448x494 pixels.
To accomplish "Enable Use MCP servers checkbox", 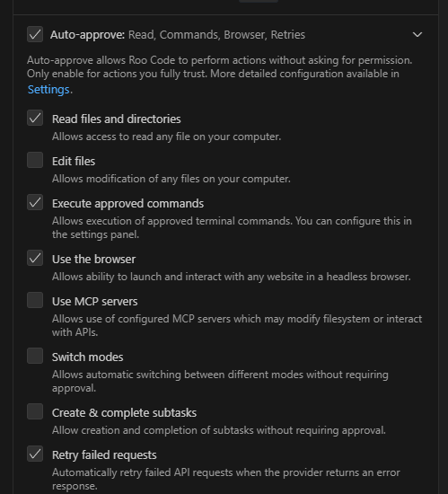I will pos(35,300).
